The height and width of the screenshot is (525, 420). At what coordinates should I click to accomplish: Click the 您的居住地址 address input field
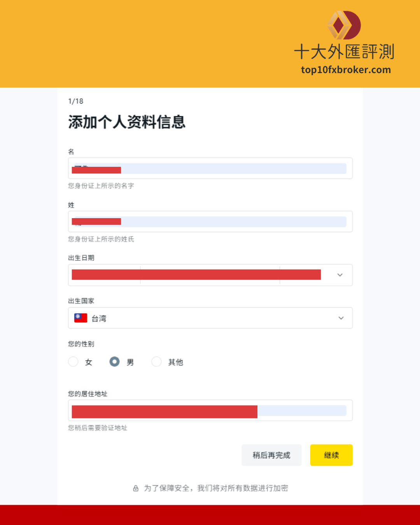coord(210,410)
